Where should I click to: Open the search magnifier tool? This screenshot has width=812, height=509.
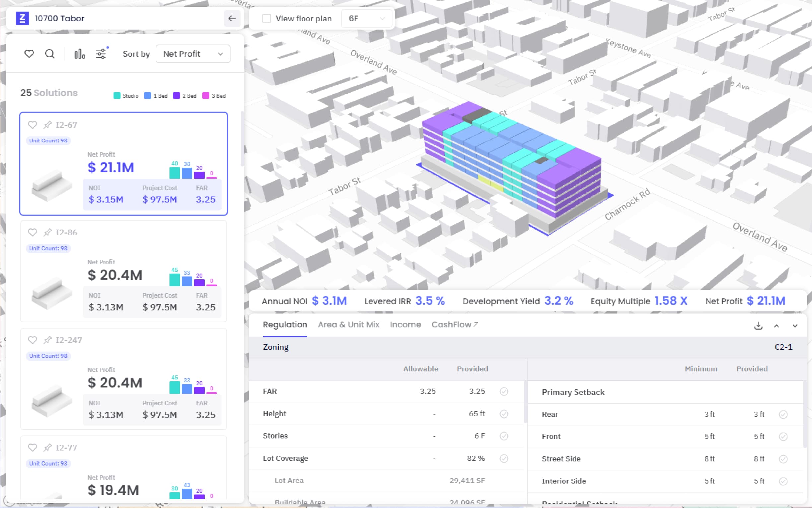click(50, 54)
